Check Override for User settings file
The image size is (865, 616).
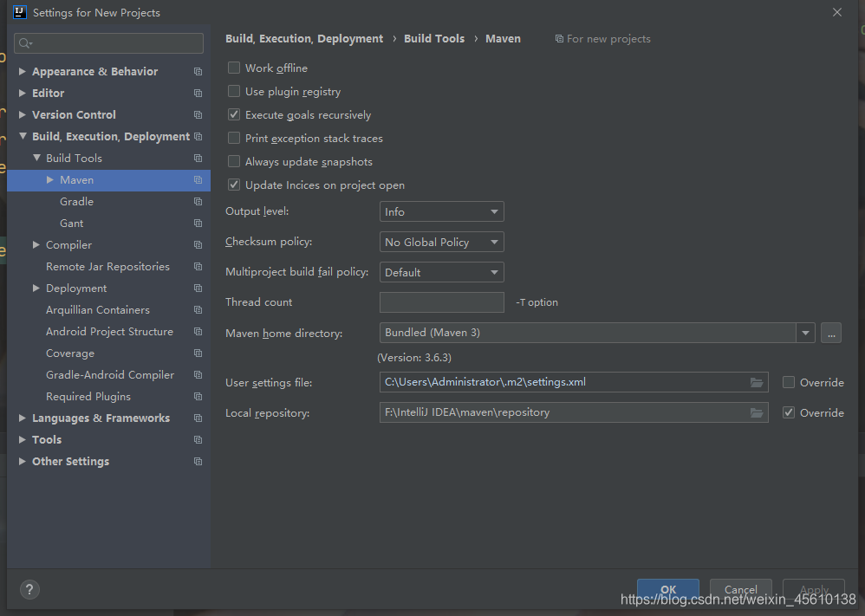tap(789, 382)
